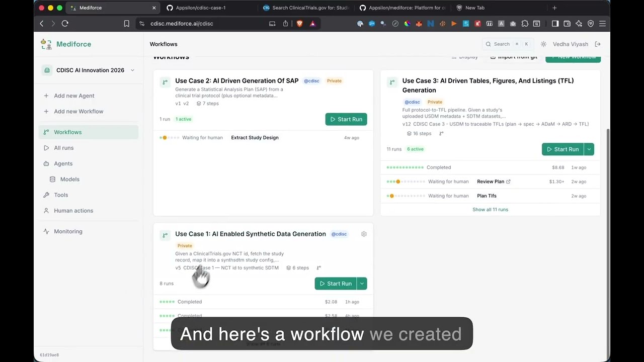Click the Tools wrench icon
Screen dimensions: 644x362
coord(46,195)
